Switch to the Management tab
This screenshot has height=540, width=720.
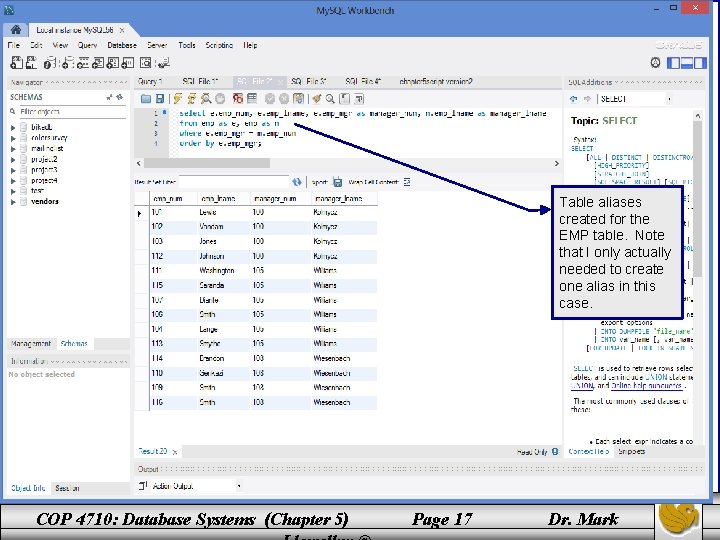tap(31, 343)
